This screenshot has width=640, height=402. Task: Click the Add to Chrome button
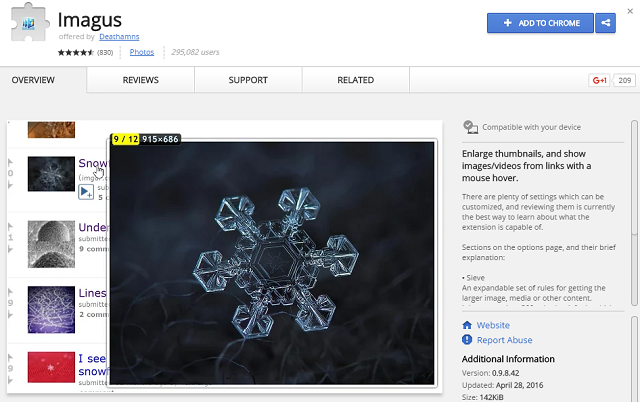[x=540, y=23]
